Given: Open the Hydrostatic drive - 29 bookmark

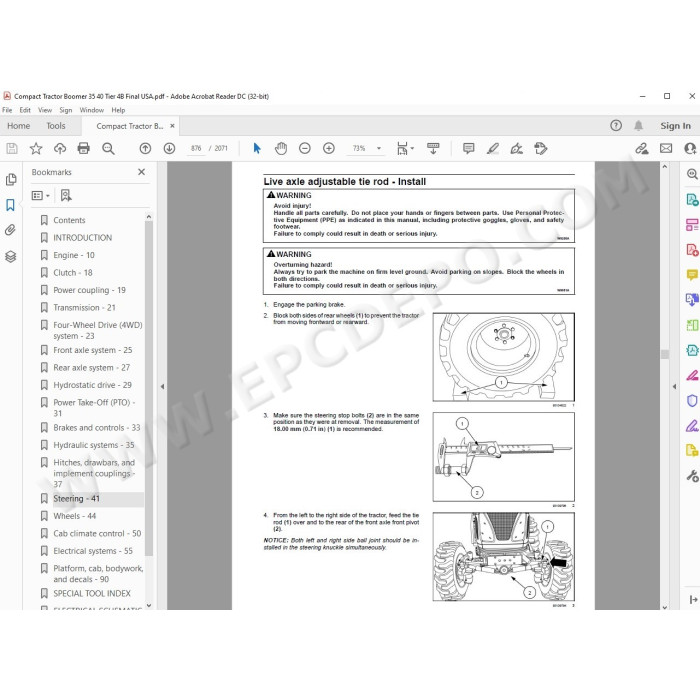Looking at the screenshot, I should point(92,385).
